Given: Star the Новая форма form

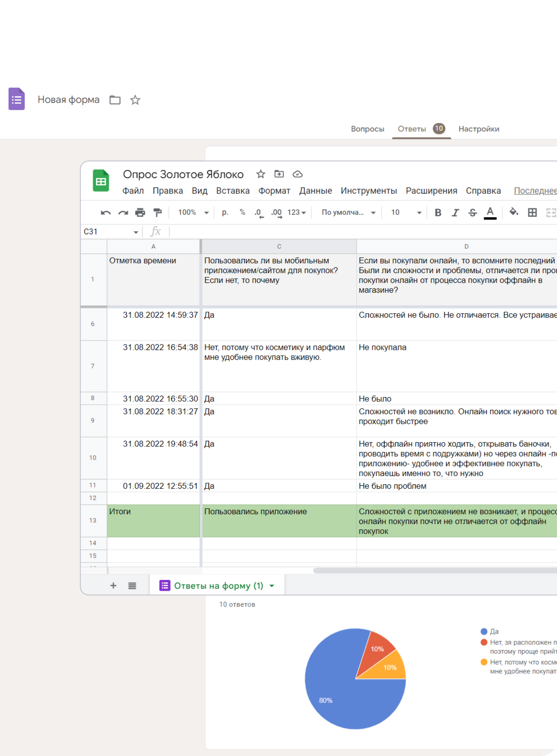Looking at the screenshot, I should (135, 100).
